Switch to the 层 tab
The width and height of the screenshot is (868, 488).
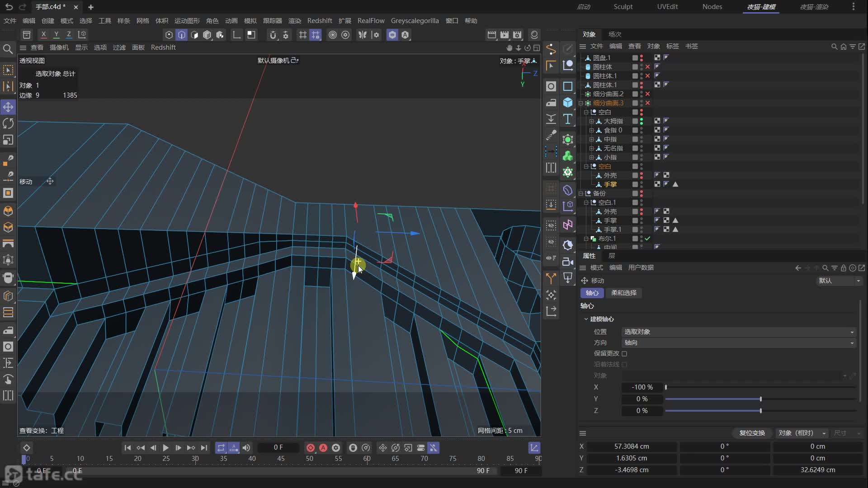(612, 256)
